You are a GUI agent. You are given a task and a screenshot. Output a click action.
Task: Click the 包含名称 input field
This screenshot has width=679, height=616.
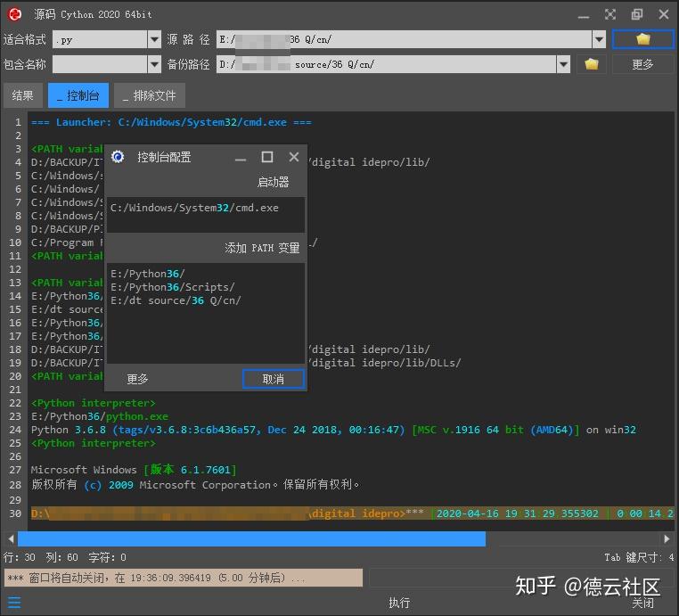click(100, 64)
